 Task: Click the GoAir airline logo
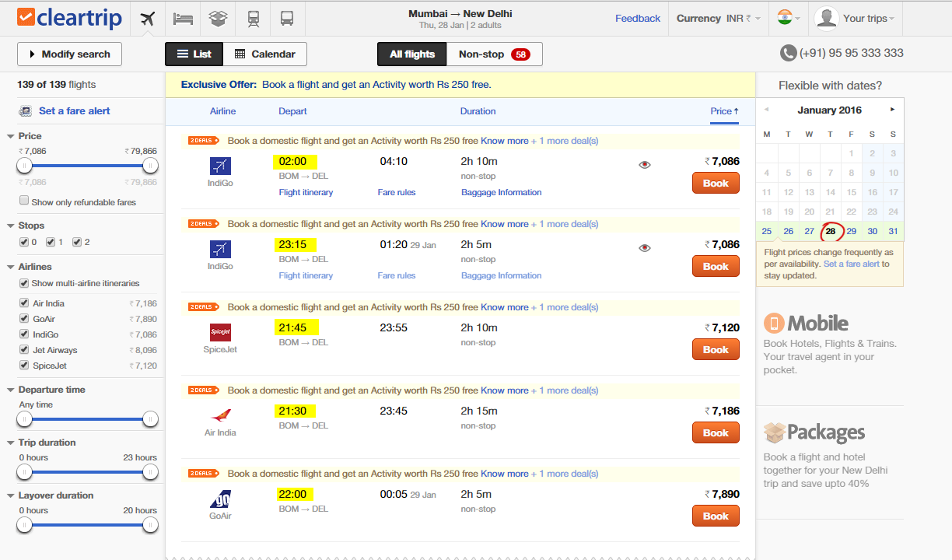click(220, 499)
